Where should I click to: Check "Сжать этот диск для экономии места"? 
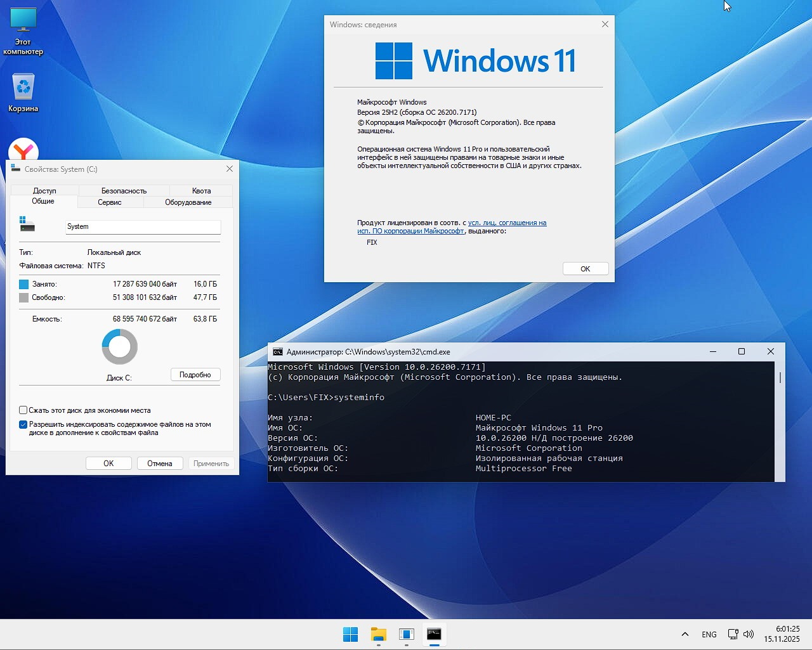[x=23, y=410]
